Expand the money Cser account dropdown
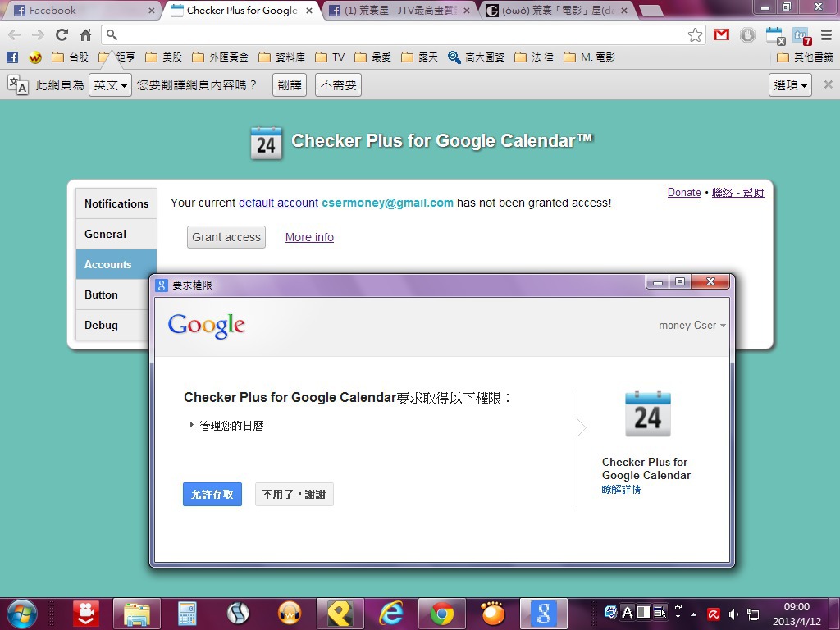This screenshot has height=630, width=840. (692, 325)
